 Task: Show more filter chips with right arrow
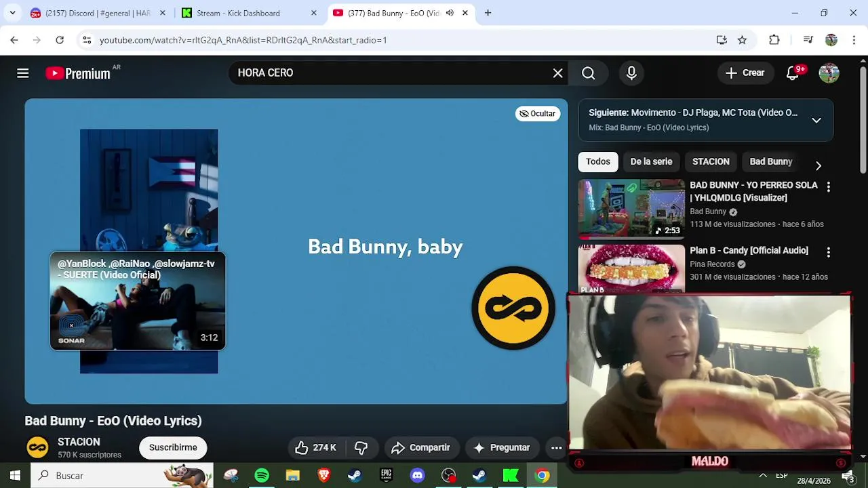[818, 166]
